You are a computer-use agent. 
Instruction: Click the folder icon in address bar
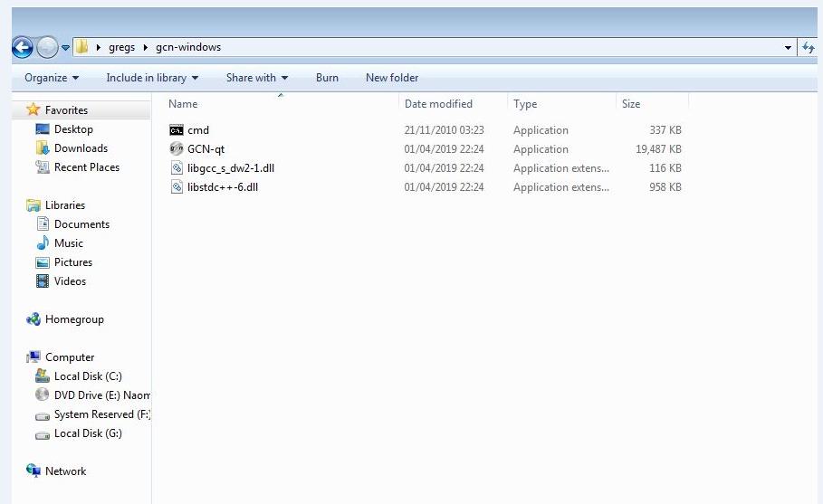(81, 47)
